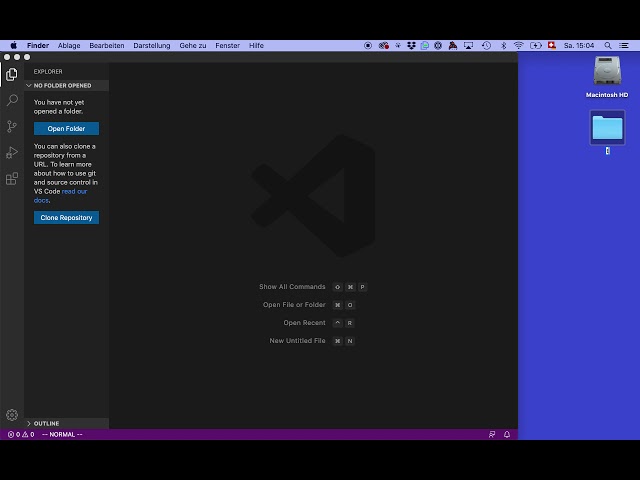
Task: Open Dropbox menu bar icon
Action: (x=411, y=45)
